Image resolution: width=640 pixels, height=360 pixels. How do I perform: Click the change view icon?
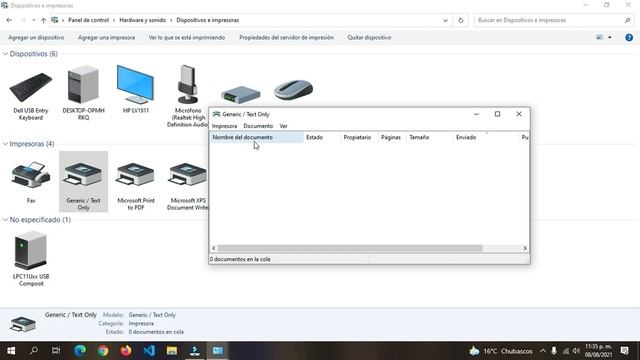click(600, 38)
